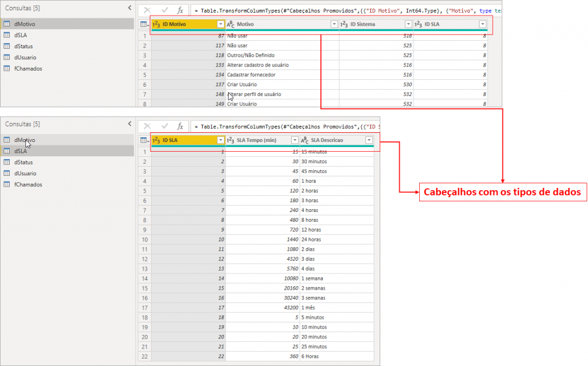The image size is (588, 366).
Task: Click the confirm checkmark icon in top formula bar
Action: pyautogui.click(x=165, y=10)
